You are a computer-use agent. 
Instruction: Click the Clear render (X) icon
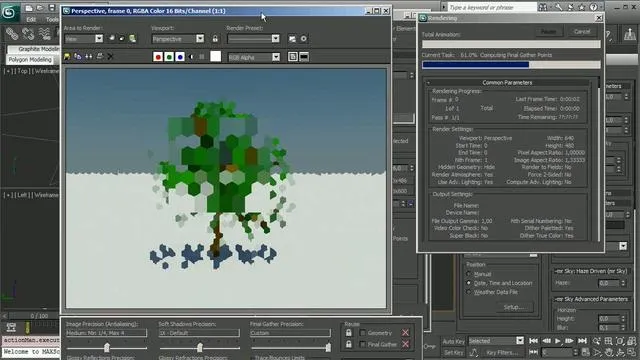110,56
